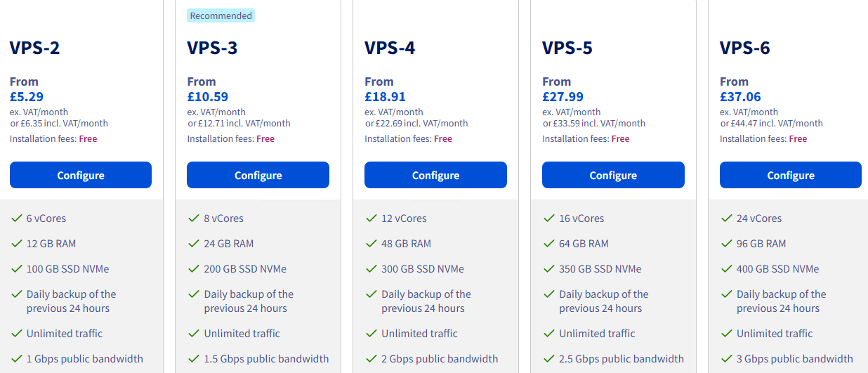Click the Recommended badge above VPS-3
This screenshot has width=868, height=373.
[221, 15]
